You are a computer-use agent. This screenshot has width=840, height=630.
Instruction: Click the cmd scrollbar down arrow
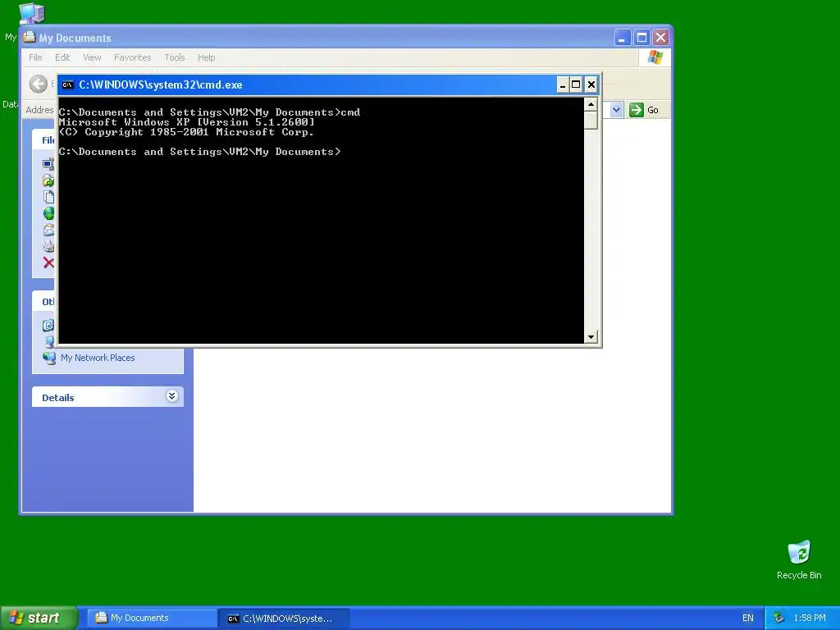pyautogui.click(x=591, y=337)
